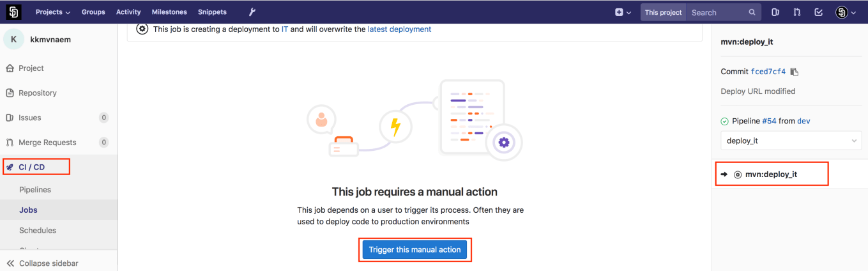Go to Groups in top navigation
868x271 pixels.
click(93, 12)
